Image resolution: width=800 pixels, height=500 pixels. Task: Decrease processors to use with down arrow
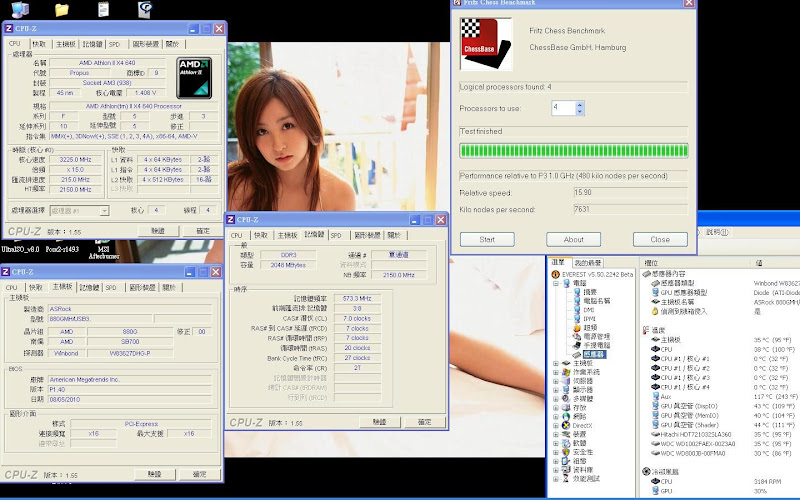point(580,111)
